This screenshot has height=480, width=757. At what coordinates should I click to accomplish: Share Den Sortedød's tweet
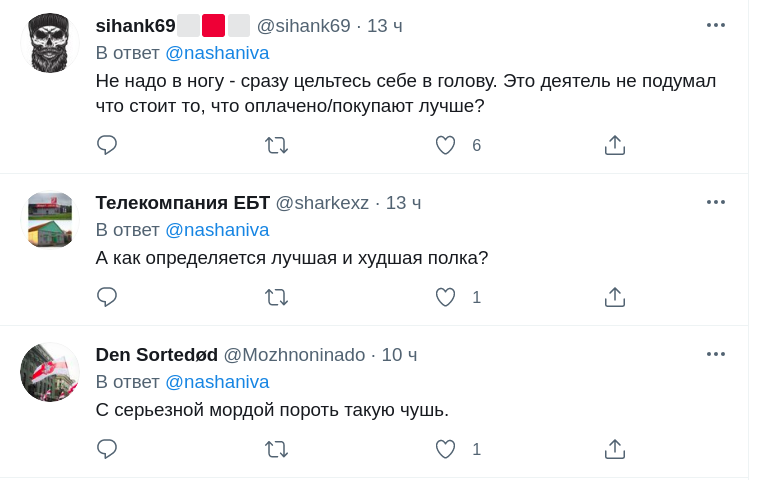pyautogui.click(x=615, y=449)
